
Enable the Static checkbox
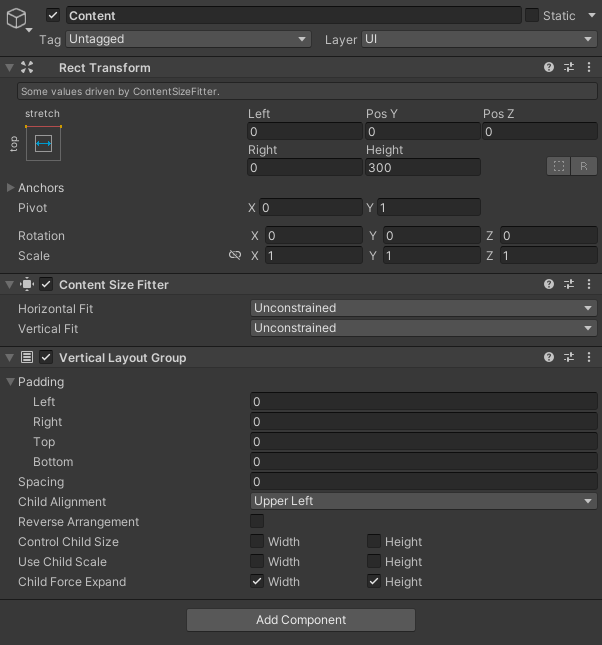click(x=532, y=16)
